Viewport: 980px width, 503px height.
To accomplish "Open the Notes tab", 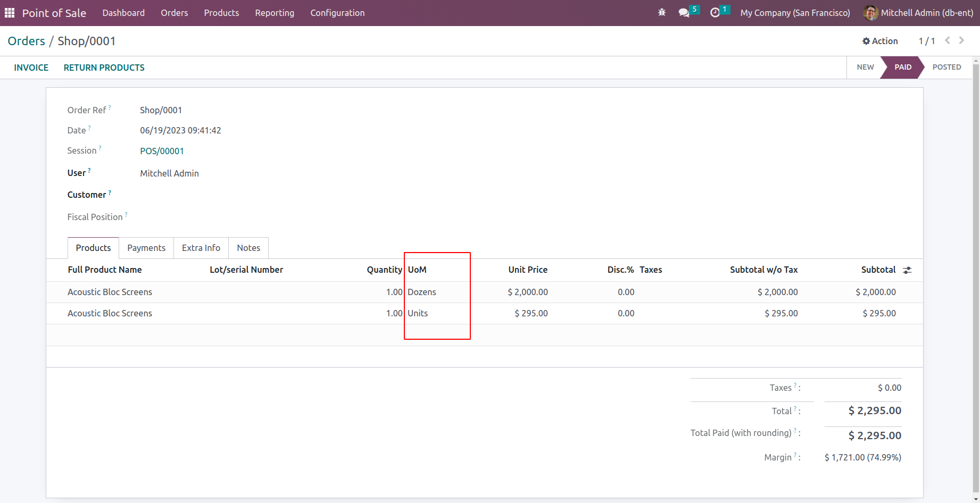I will click(x=248, y=248).
